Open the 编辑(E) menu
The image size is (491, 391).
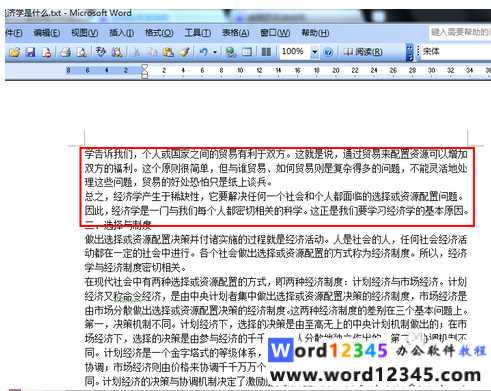47,33
